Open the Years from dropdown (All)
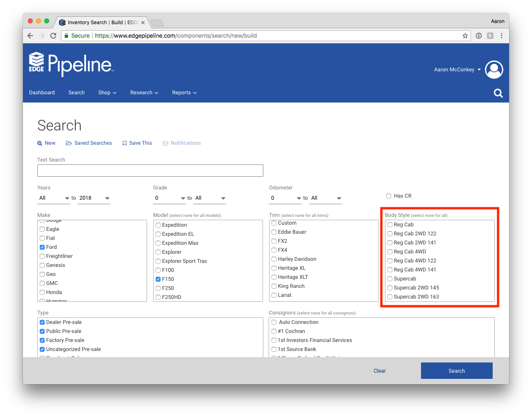The width and height of the screenshot is (532, 417). [x=54, y=198]
